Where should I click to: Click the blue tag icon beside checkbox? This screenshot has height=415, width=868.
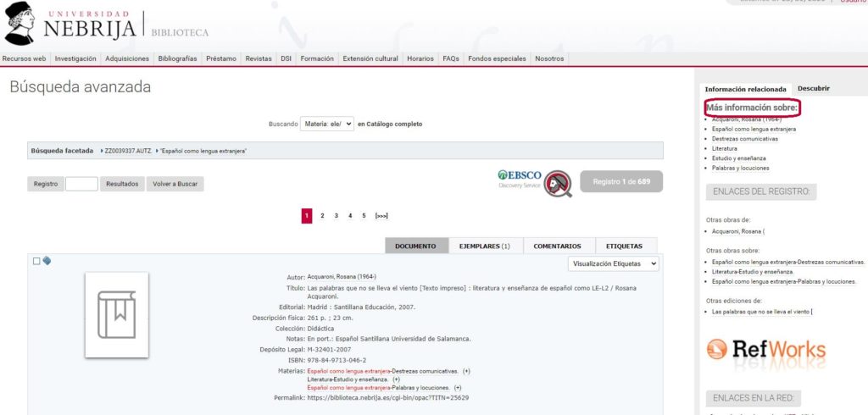[47, 261]
